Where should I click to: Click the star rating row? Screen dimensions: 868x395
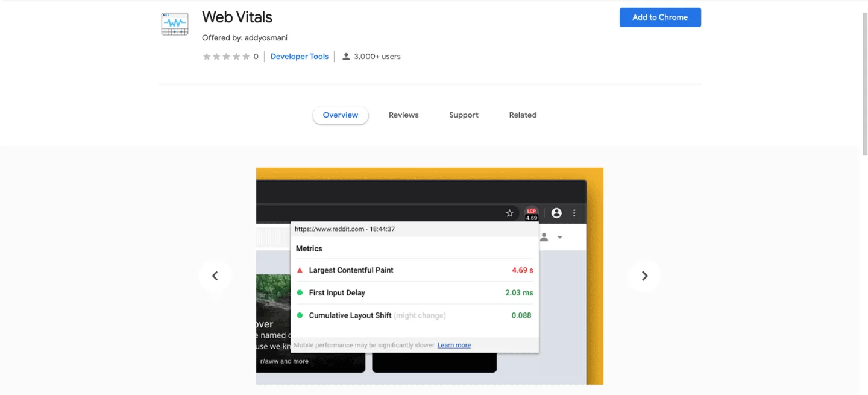tap(226, 57)
